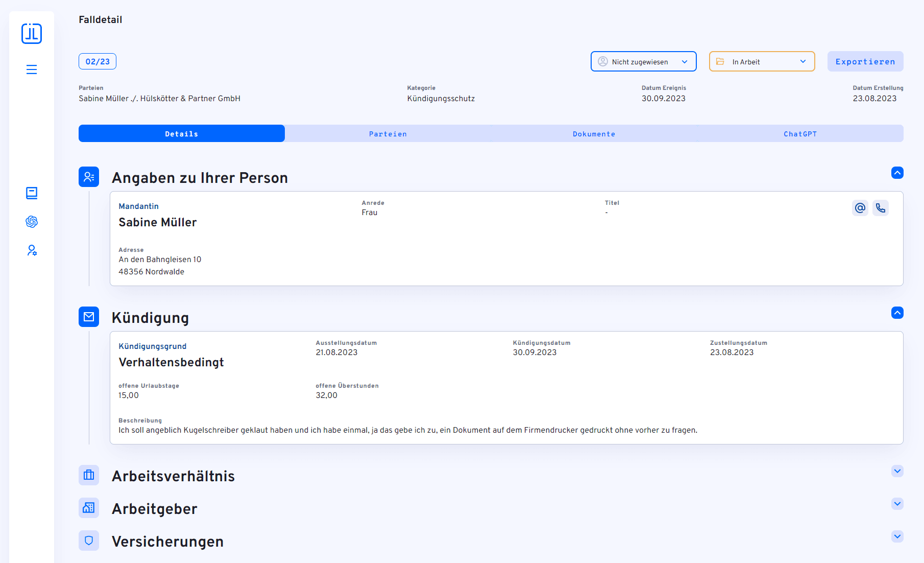Click the Mandantin name Sabine Müller

click(x=158, y=222)
